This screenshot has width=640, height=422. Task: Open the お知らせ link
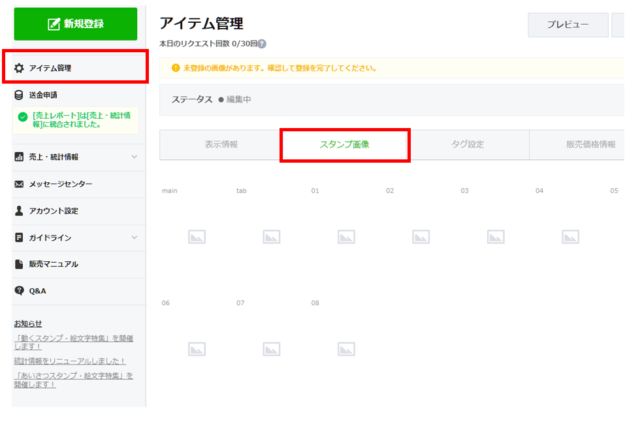28,324
